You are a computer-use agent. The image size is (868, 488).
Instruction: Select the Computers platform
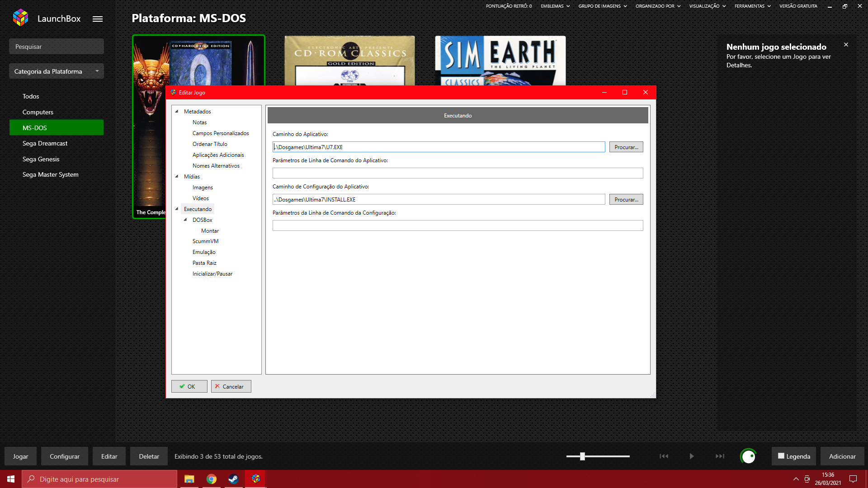click(x=57, y=112)
